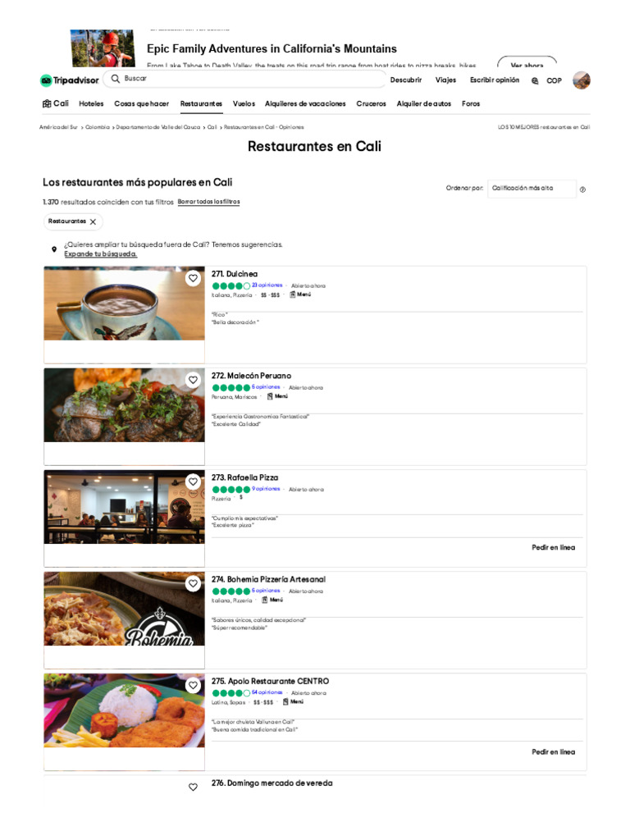
Task: Open the user profile avatar
Action: (x=582, y=80)
